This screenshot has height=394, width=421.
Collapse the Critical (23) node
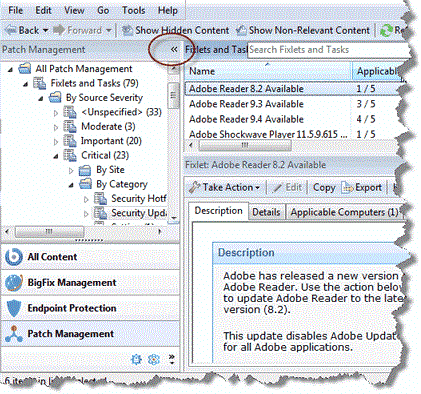tap(56, 156)
